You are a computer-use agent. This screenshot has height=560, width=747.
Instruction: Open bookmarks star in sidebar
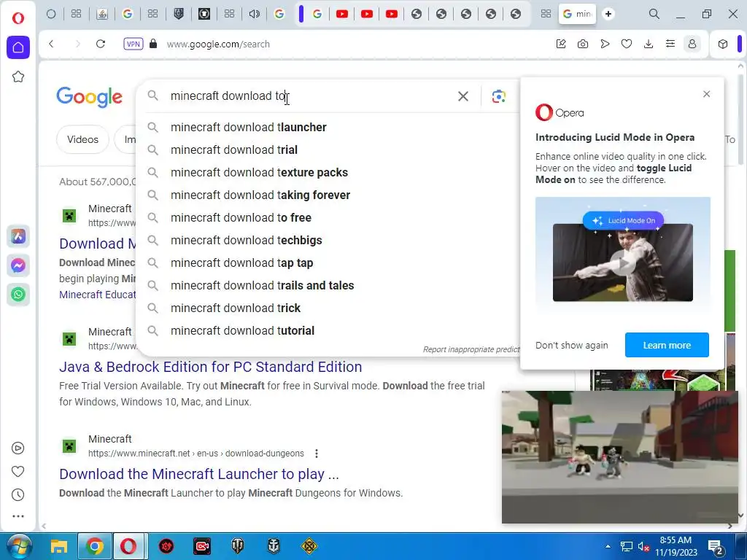click(x=18, y=77)
